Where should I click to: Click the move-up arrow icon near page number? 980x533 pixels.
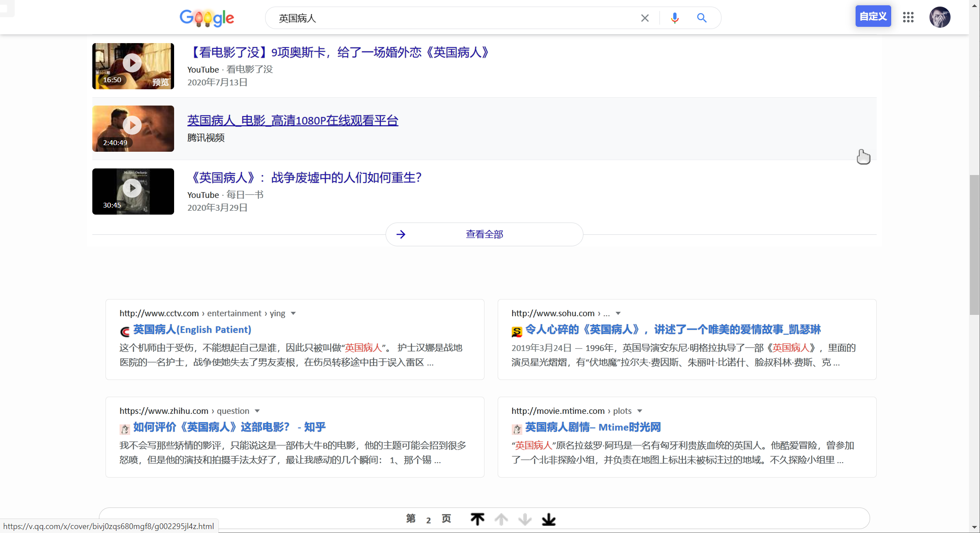[x=501, y=519]
